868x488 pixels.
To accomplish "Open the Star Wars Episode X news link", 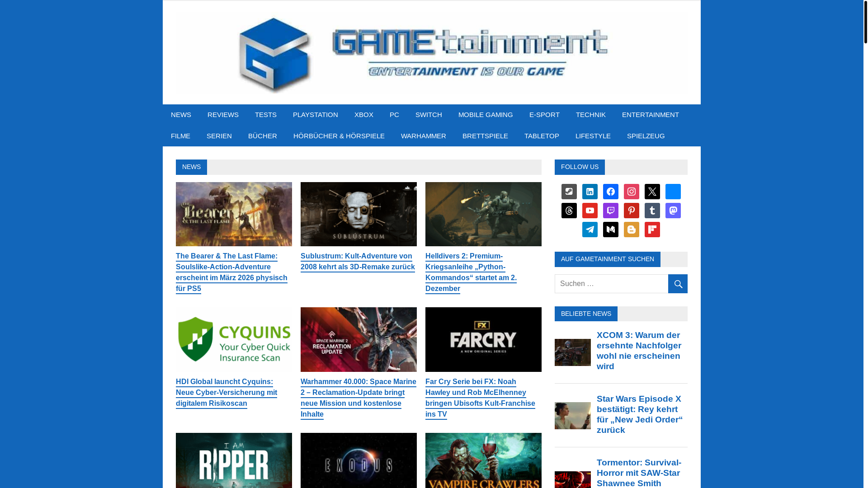I will point(640,414).
